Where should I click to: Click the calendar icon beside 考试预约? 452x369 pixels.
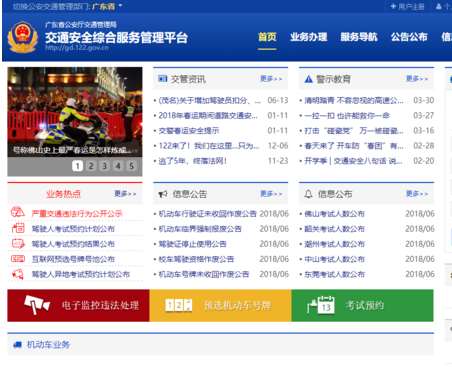[x=321, y=305]
